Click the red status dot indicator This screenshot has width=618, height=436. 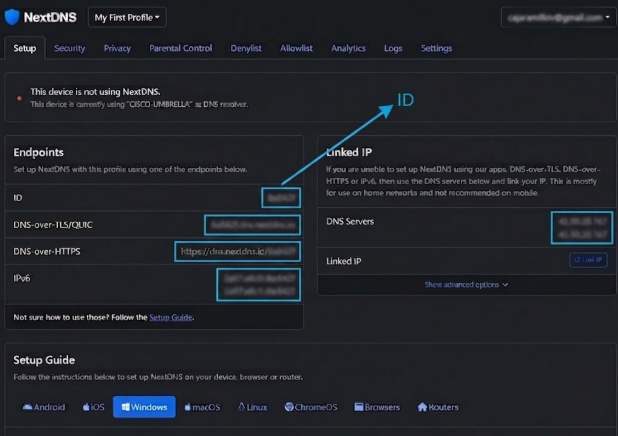[19, 98]
